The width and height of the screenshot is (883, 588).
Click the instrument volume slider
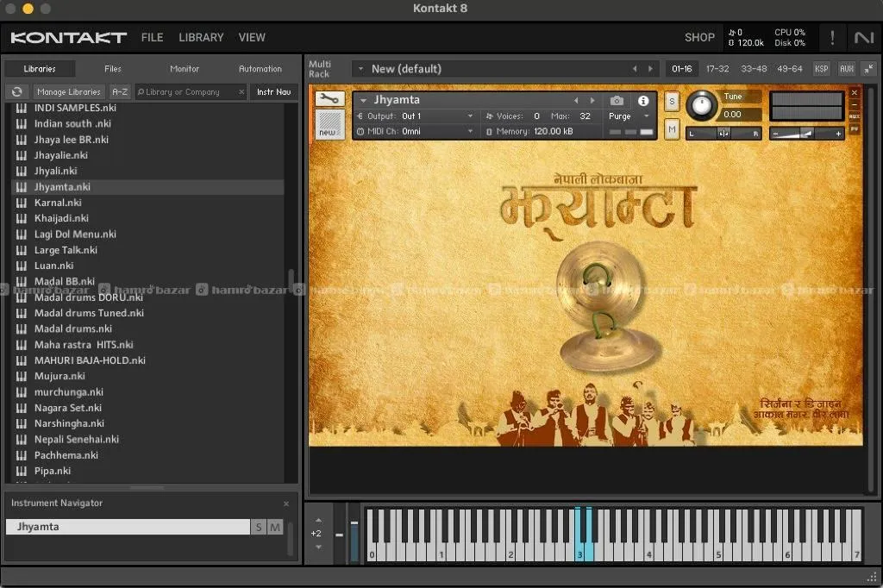click(806, 134)
